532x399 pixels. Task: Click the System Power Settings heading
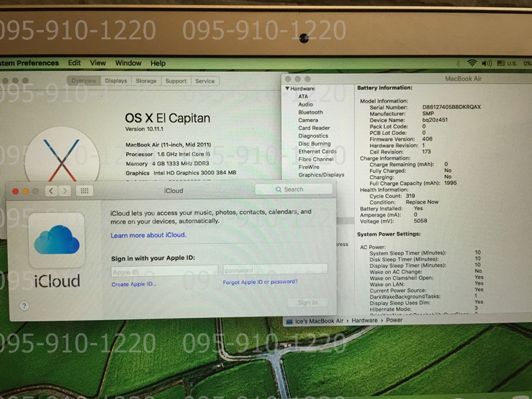(389, 234)
